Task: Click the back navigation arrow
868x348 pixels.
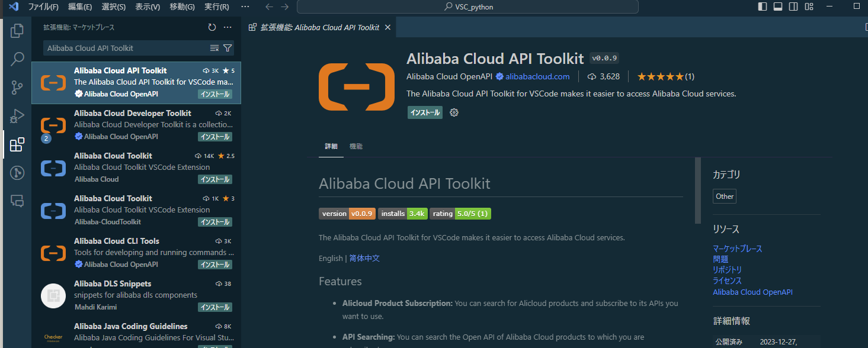Action: [269, 7]
